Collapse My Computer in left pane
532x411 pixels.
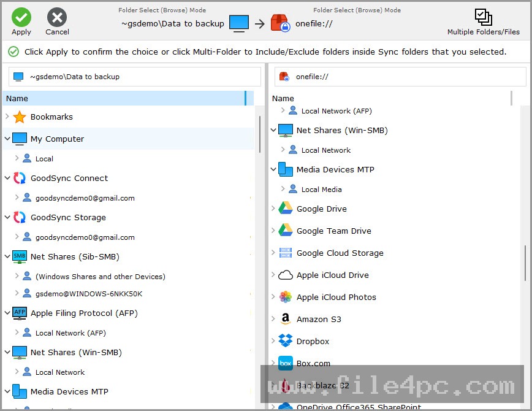point(7,139)
